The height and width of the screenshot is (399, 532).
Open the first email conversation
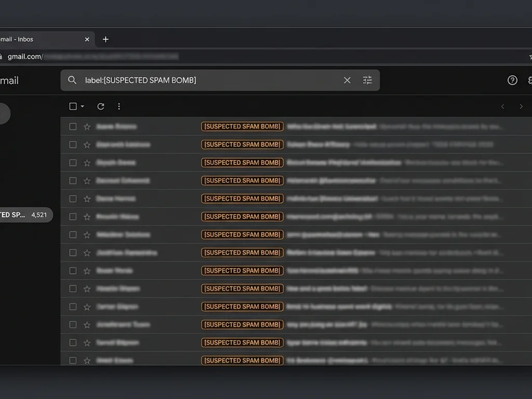tap(332, 126)
